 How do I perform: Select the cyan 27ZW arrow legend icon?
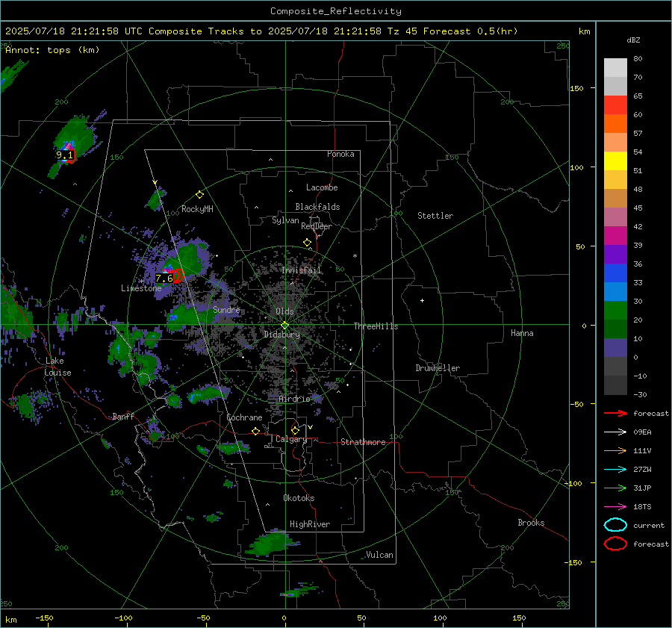[x=615, y=470]
